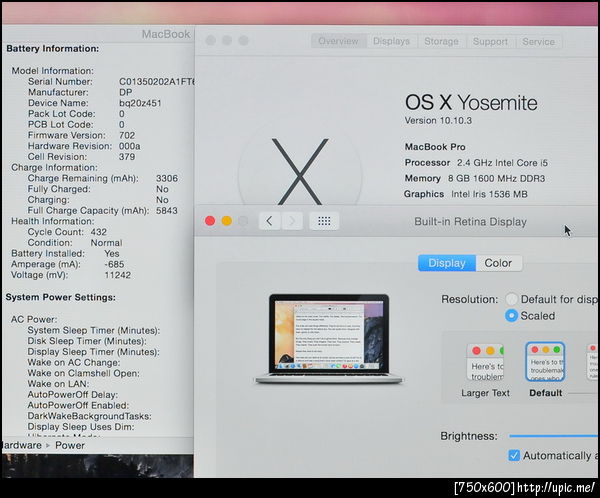Select the Serial Number value C01350202A1FT
The width and height of the screenshot is (600, 498).
click(x=157, y=82)
